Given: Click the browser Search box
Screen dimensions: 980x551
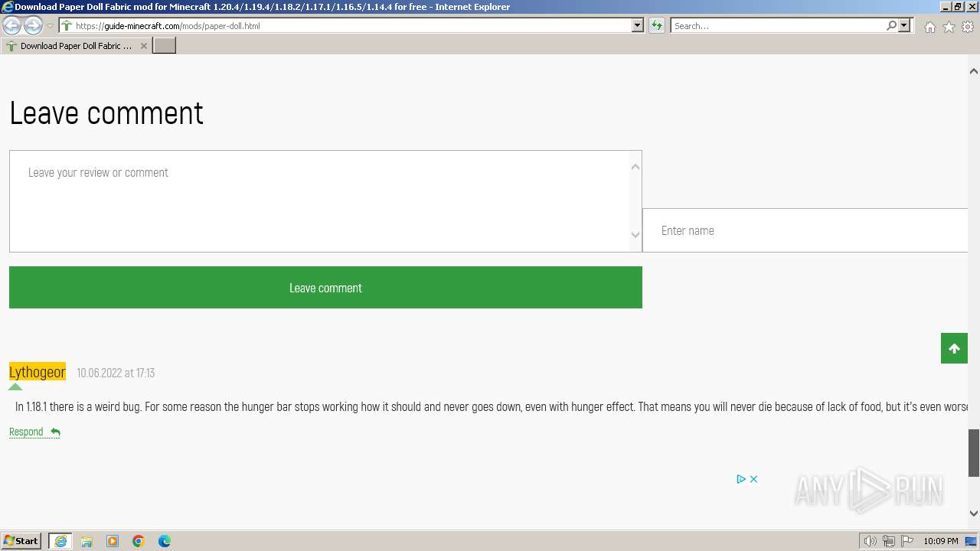Looking at the screenshot, I should coord(776,26).
